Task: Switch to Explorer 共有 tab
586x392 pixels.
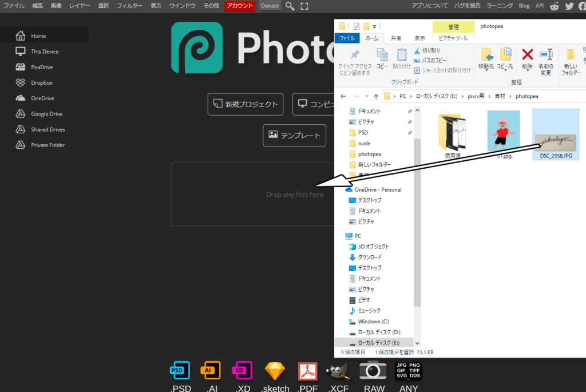Action: point(396,38)
